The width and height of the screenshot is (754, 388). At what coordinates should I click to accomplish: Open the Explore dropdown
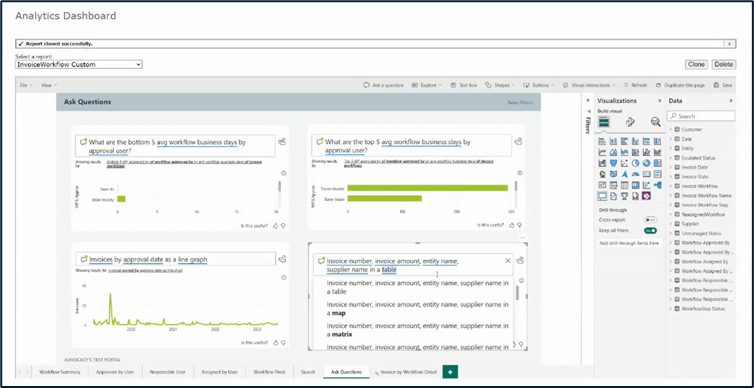(x=427, y=85)
